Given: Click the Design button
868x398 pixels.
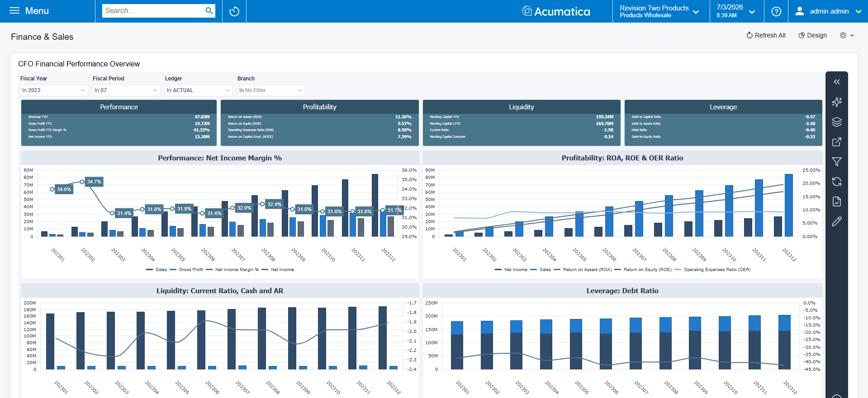Looking at the screenshot, I should pos(812,35).
